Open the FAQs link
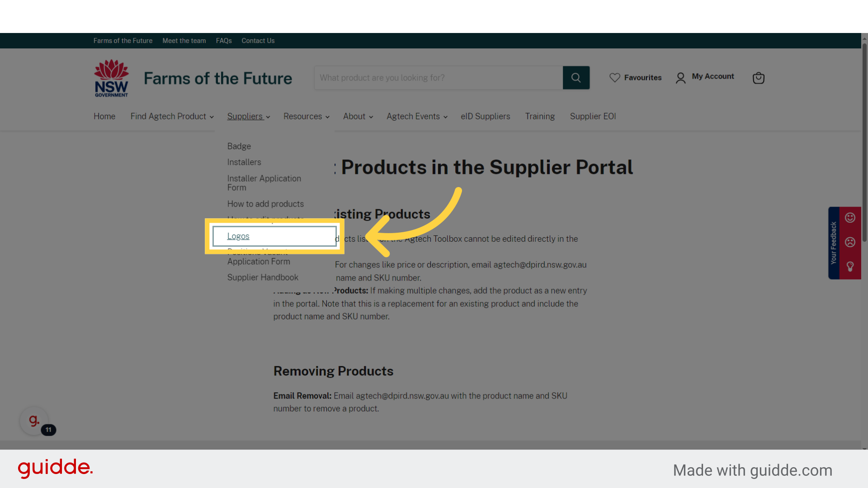 coord(224,41)
